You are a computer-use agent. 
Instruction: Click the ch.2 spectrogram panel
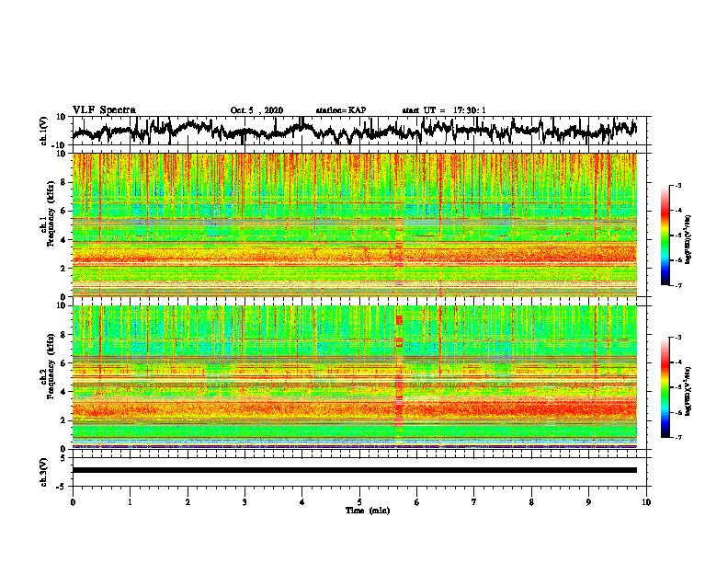355,377
